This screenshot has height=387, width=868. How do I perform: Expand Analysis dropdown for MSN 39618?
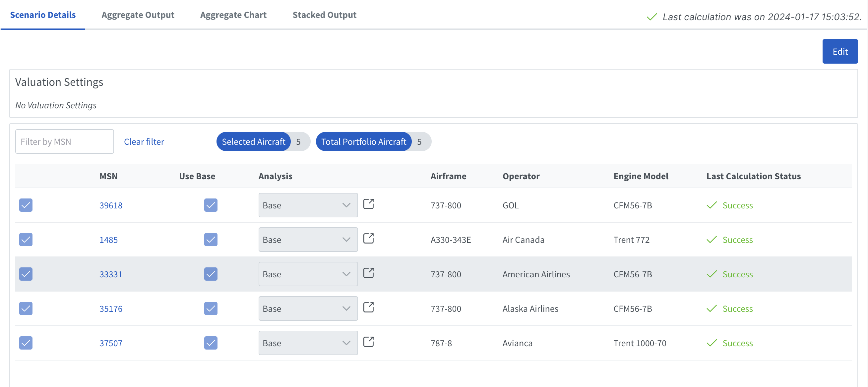coord(308,205)
